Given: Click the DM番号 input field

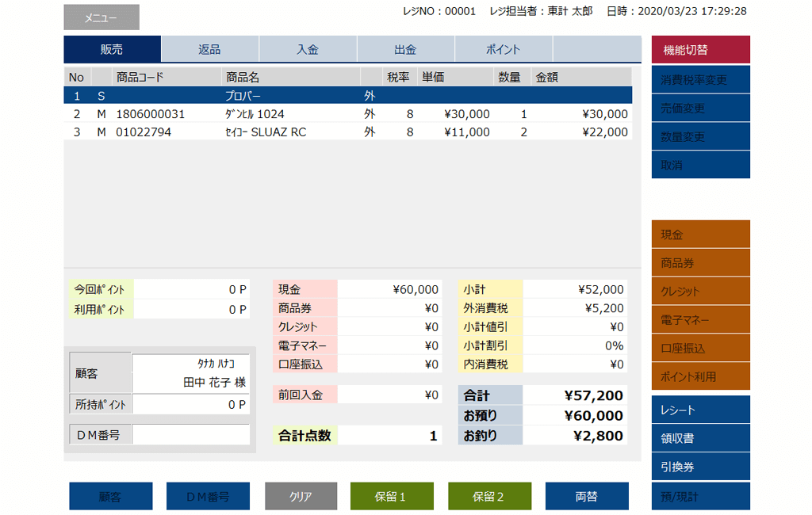Looking at the screenshot, I should pos(190,435).
